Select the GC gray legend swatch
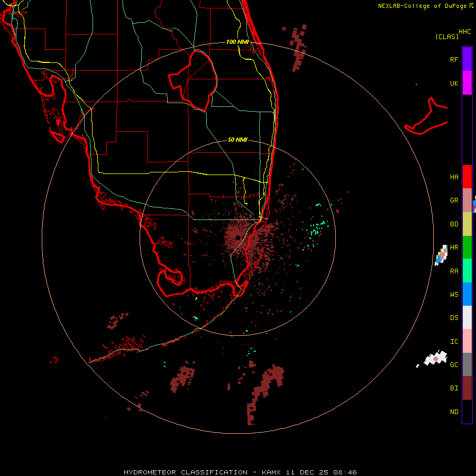 click(x=467, y=364)
